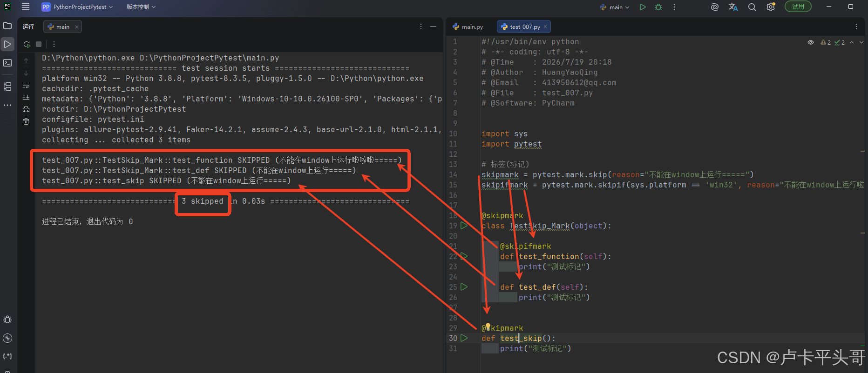This screenshot has height=373, width=868.
Task: Open the Terminal tool window
Action: (x=7, y=63)
